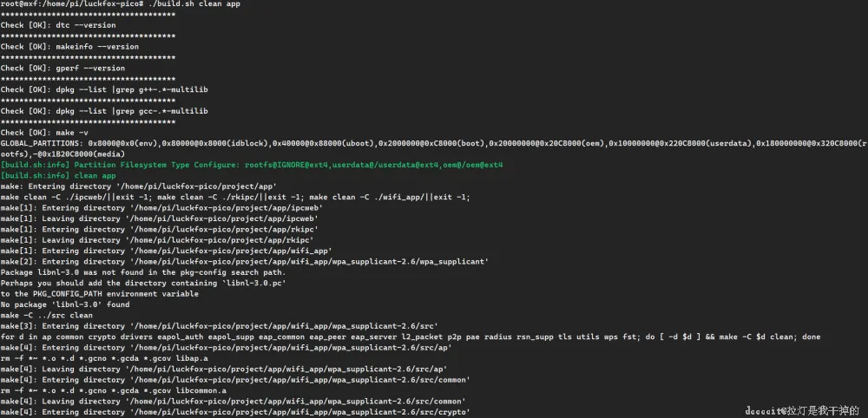This screenshot has height=418, width=868.
Task: Select the 'Check [OK]: makeinfo --version' line
Action: tap(69, 47)
